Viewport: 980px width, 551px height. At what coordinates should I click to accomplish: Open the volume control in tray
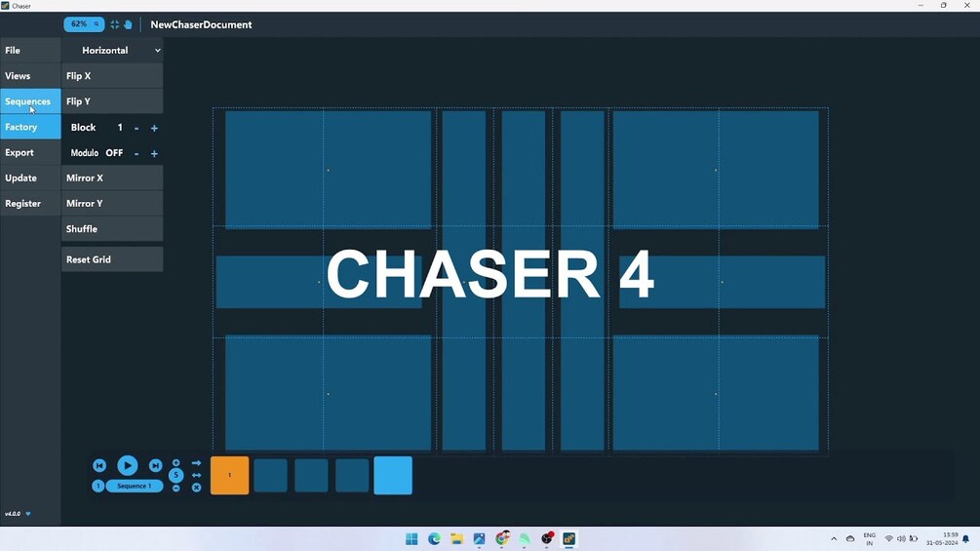click(x=901, y=538)
